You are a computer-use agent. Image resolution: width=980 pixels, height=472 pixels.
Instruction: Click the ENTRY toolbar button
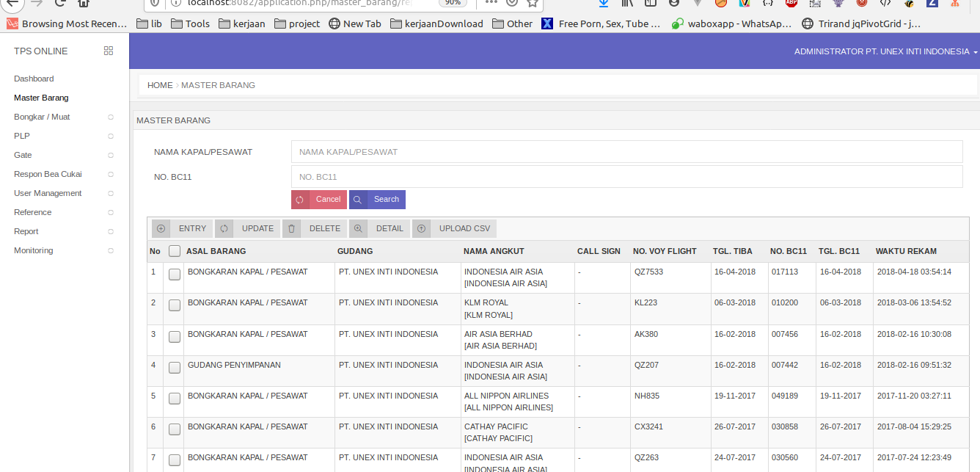click(x=183, y=228)
